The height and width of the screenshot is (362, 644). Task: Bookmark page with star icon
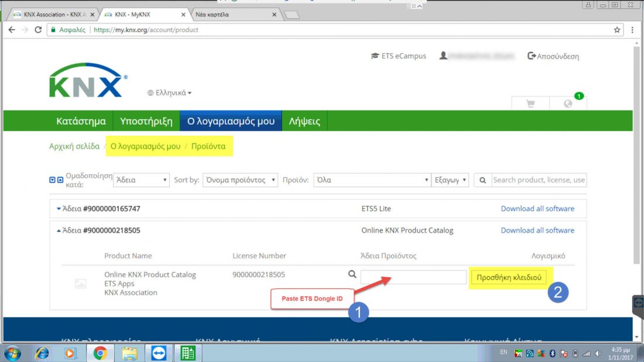point(617,30)
